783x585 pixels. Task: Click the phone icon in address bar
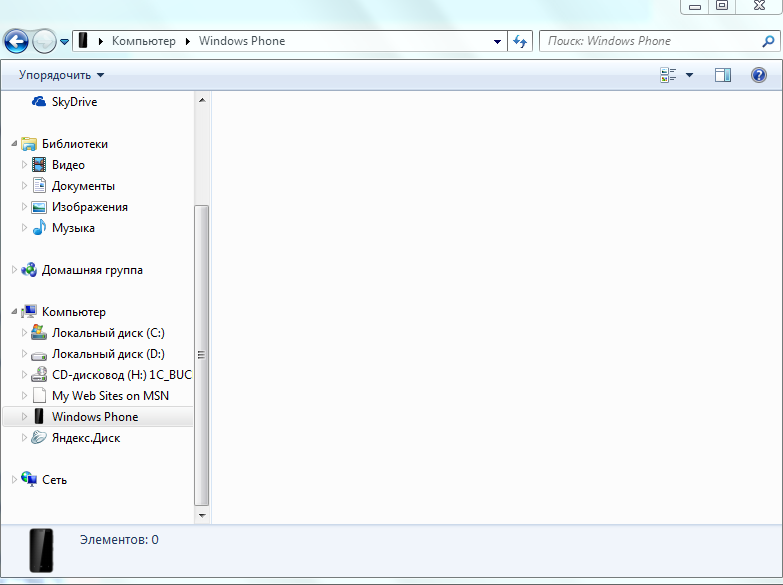pos(83,40)
